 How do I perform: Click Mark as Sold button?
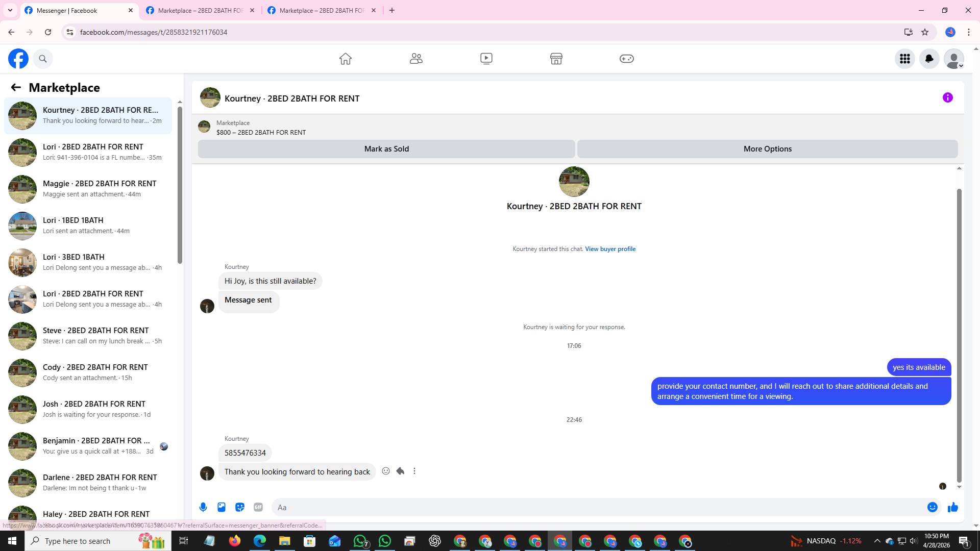point(386,149)
